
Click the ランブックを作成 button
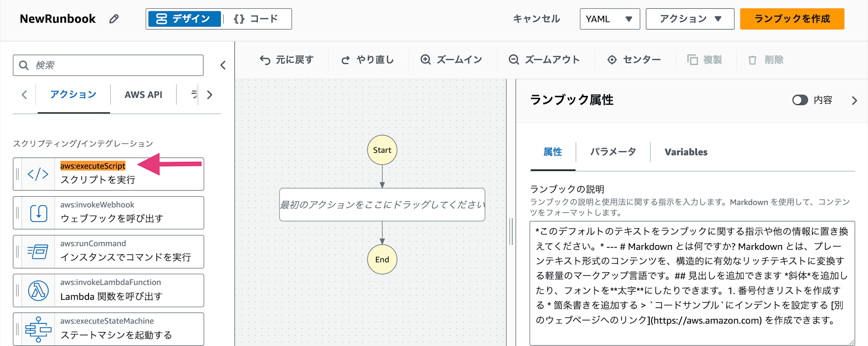click(792, 19)
